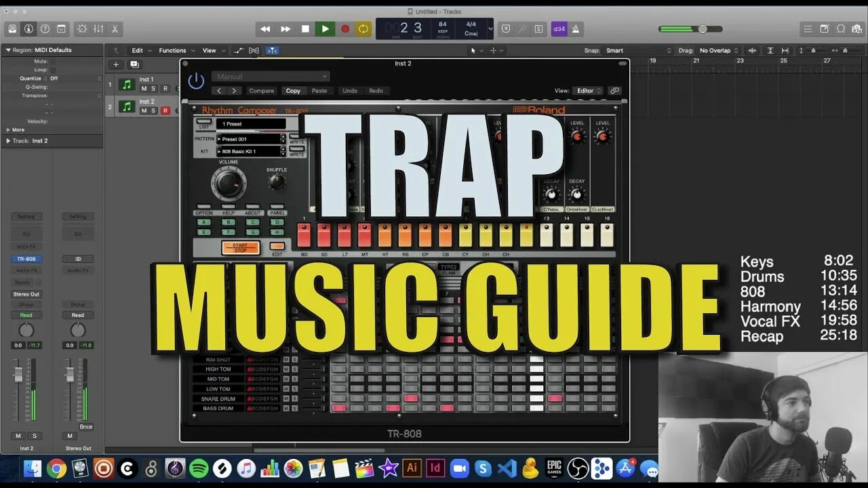
Task: Mute track Inst 1
Action: (144, 88)
